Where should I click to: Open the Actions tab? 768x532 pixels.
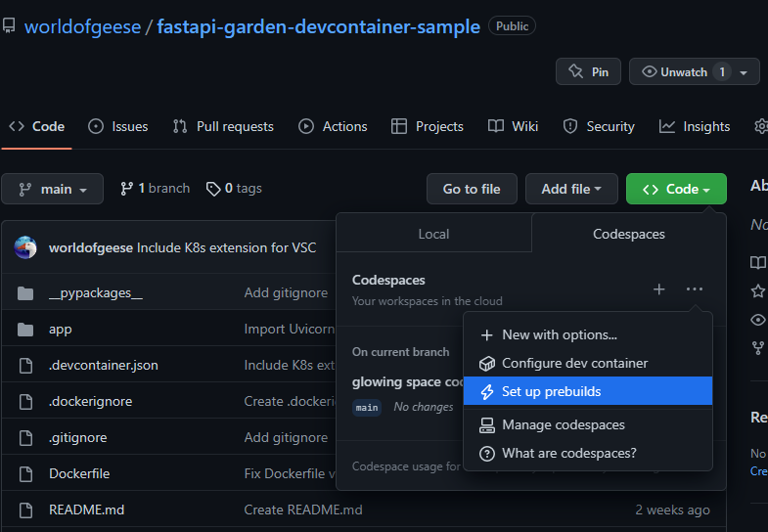333,126
